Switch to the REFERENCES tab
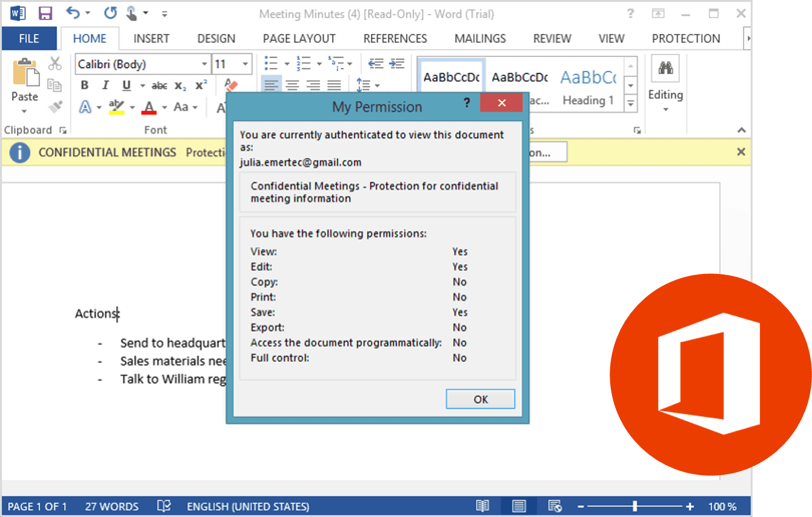This screenshot has width=812, height=517. 395,38
